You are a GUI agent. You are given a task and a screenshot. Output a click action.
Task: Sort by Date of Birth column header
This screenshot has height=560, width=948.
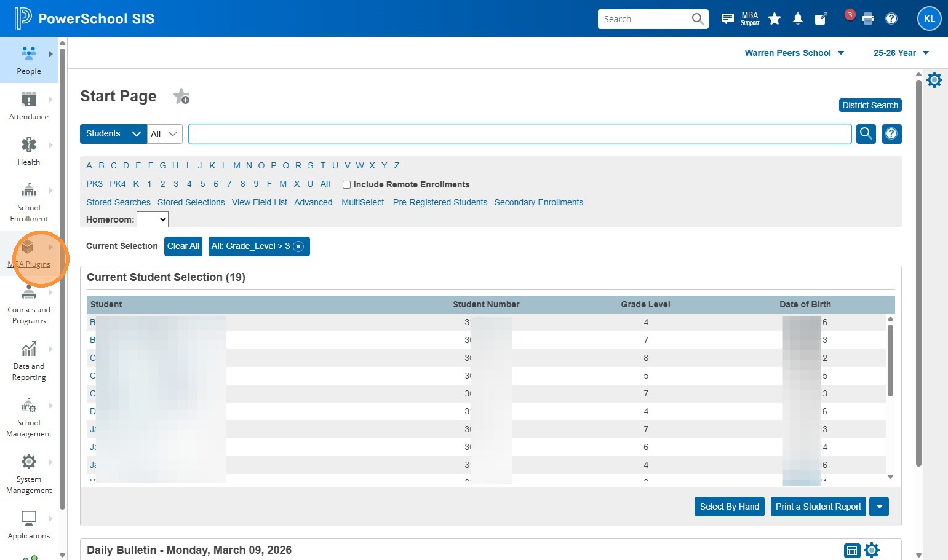[805, 304]
